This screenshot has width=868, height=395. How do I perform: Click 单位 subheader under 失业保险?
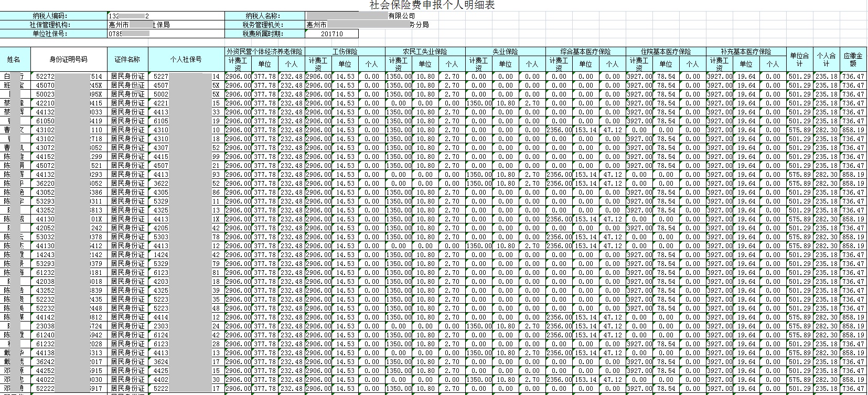click(x=506, y=64)
